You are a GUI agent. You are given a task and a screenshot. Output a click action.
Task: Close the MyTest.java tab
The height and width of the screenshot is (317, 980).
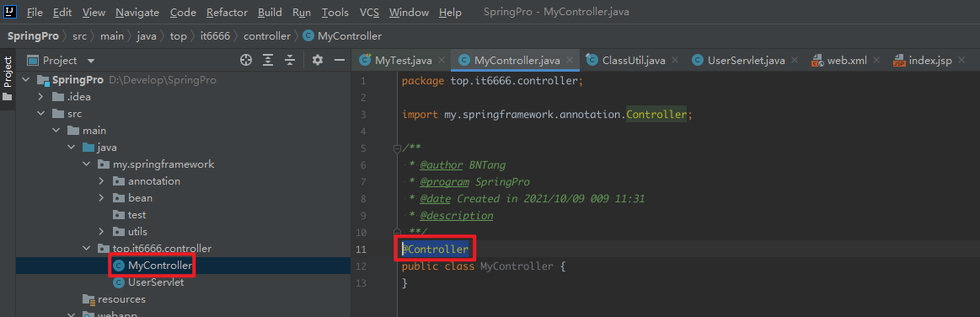pos(442,61)
